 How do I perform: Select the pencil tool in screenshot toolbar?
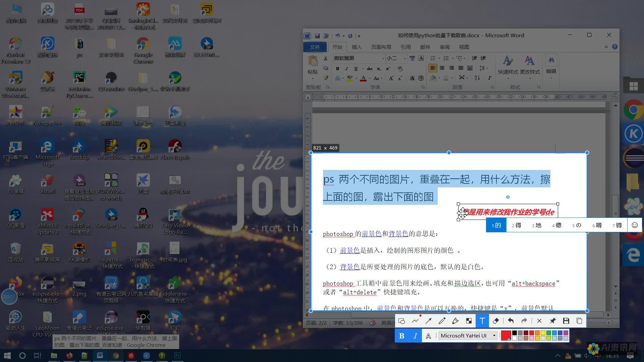point(442,321)
